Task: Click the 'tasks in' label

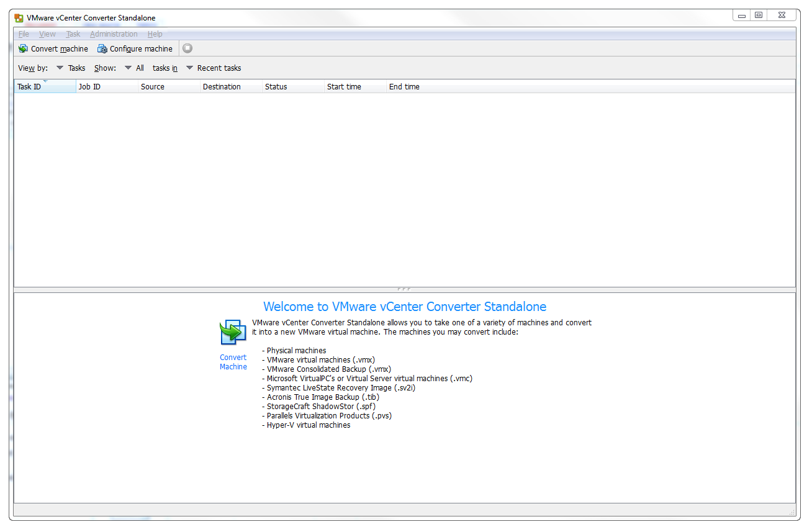Action: 165,68
